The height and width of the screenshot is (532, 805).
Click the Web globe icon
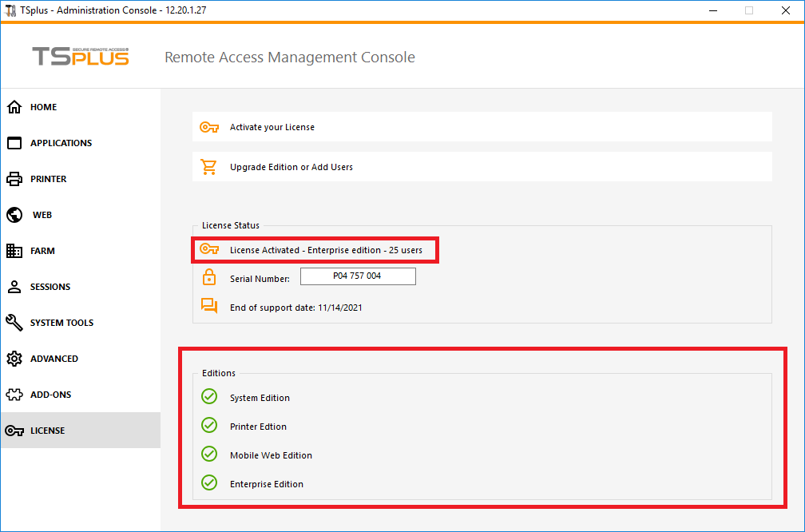[x=14, y=215]
